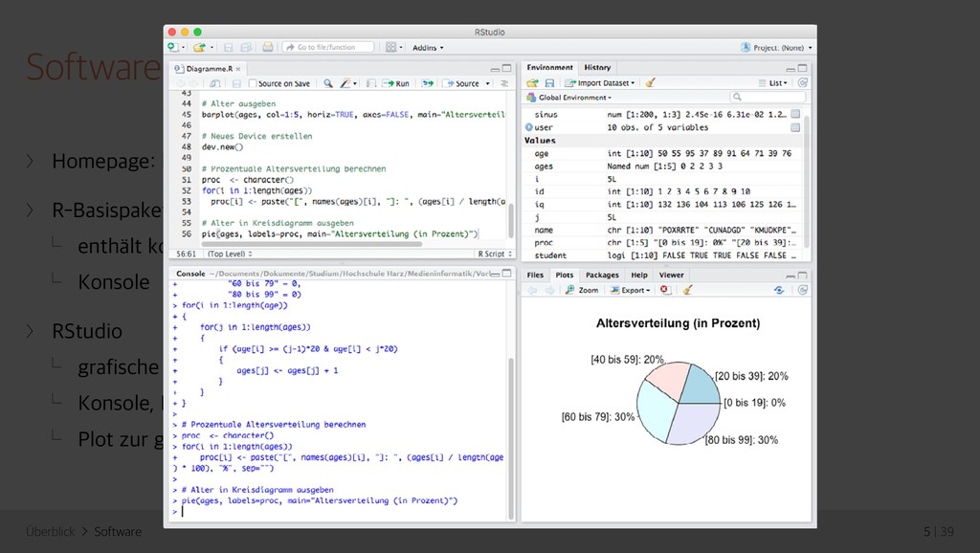Click the Open File folder icon in main toolbar
The image size is (980, 553).
pyautogui.click(x=199, y=48)
